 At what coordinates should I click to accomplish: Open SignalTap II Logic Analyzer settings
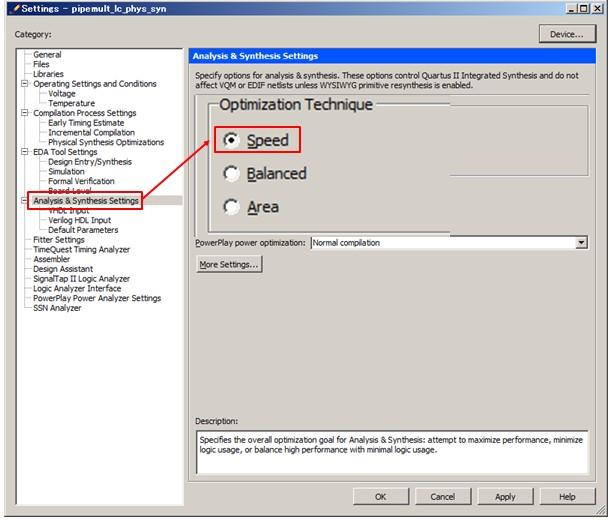point(81,279)
